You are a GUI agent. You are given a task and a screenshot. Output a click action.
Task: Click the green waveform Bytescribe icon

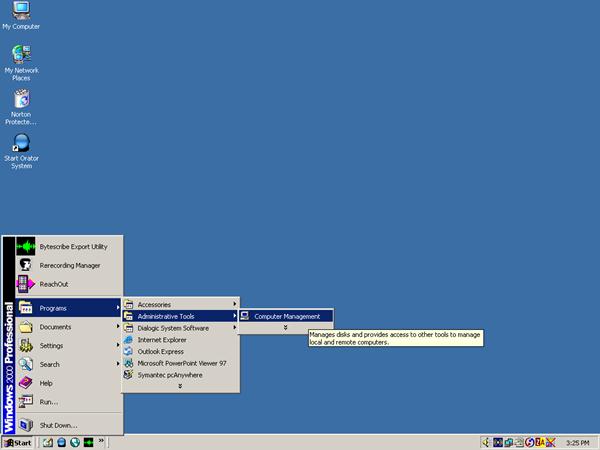[26, 247]
